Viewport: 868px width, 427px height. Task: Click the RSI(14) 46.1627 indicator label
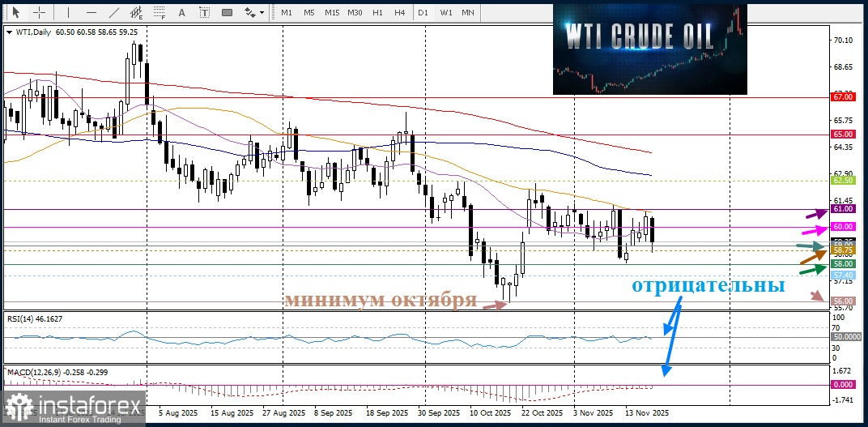click(x=34, y=319)
